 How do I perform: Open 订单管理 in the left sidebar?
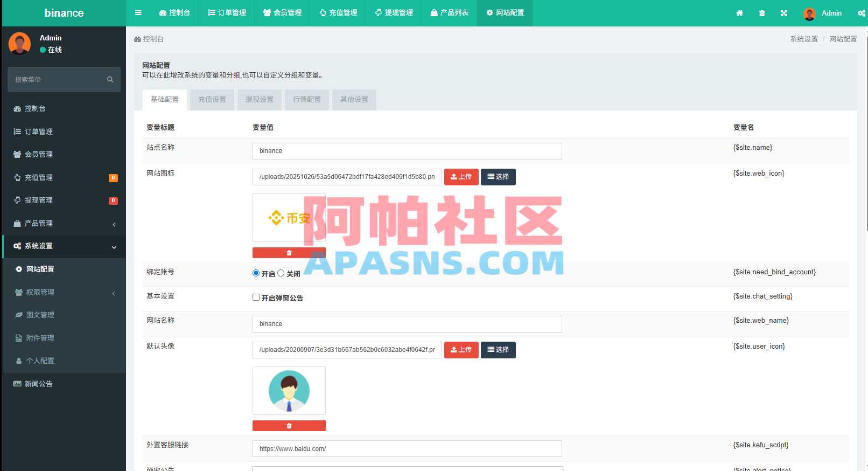pyautogui.click(x=64, y=131)
